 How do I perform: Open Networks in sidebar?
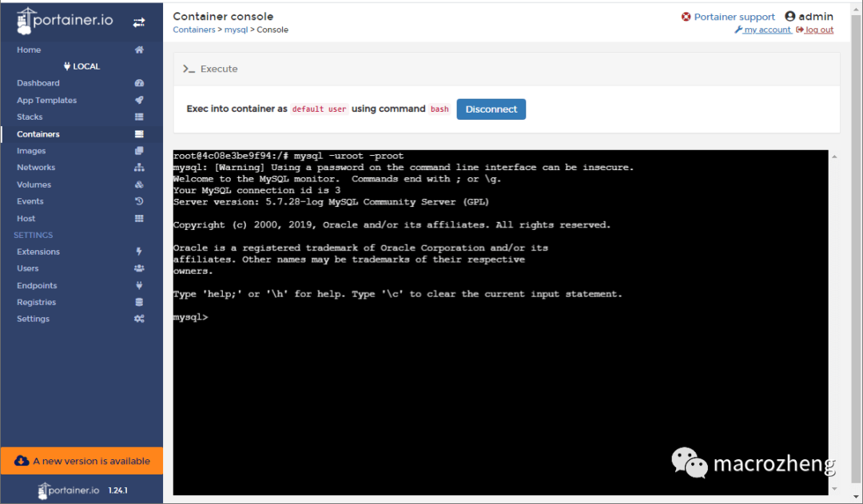click(x=82, y=167)
